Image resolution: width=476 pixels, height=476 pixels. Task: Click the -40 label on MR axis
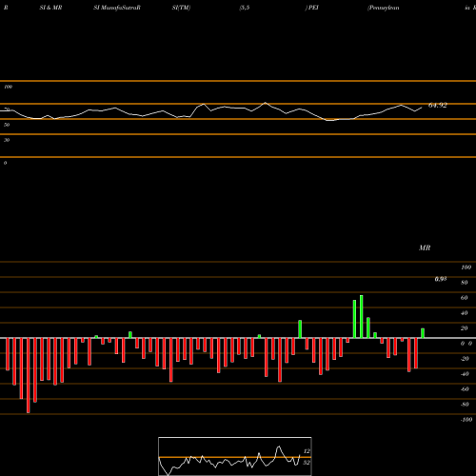pos(465,374)
